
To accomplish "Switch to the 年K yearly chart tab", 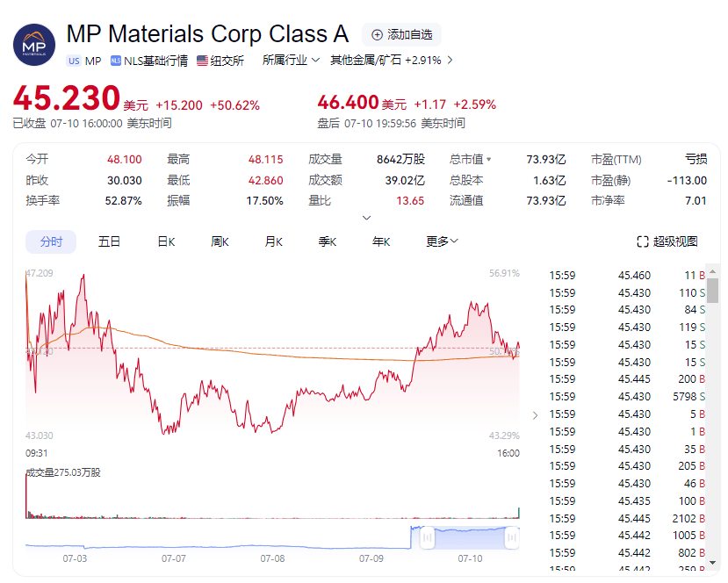I will click(x=381, y=241).
